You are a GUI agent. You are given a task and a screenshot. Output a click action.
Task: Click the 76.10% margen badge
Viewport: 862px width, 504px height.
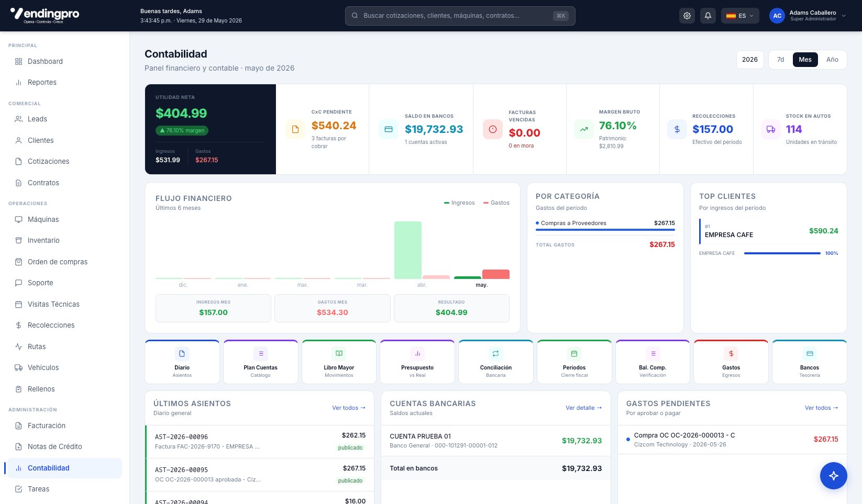pyautogui.click(x=182, y=130)
